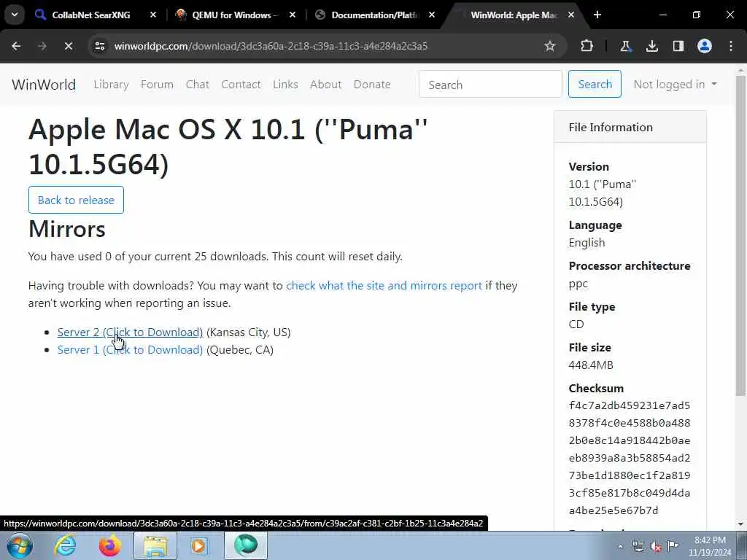
Task: Switch to the Documentation/Platforms tab
Action: (x=375, y=15)
